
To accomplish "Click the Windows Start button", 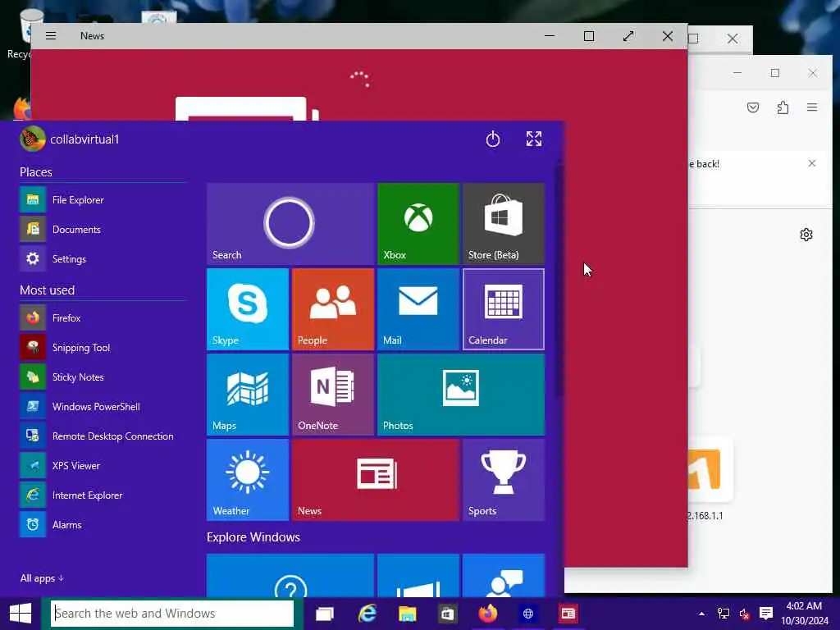I will [21, 614].
